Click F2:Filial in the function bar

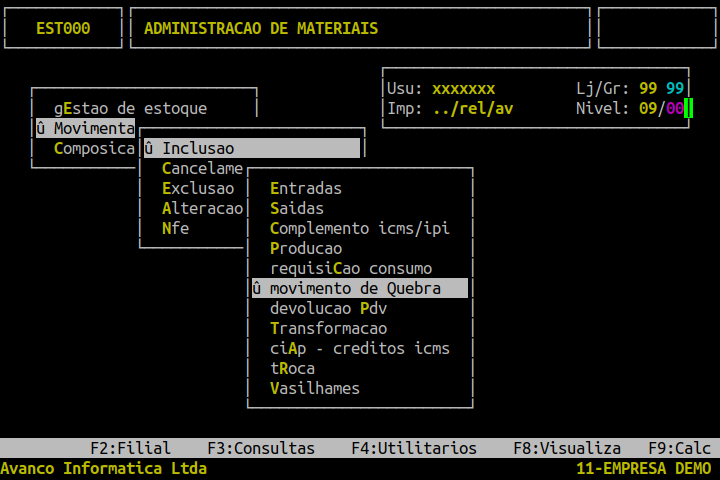(x=130, y=448)
